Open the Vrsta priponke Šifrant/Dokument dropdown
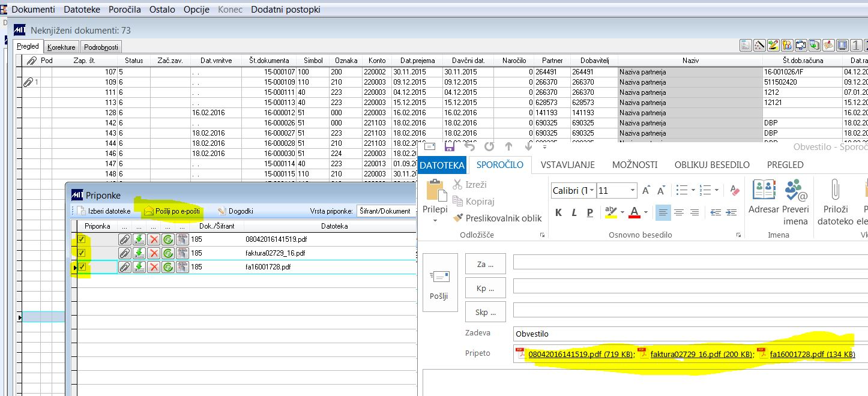The image size is (868, 396). [x=385, y=211]
